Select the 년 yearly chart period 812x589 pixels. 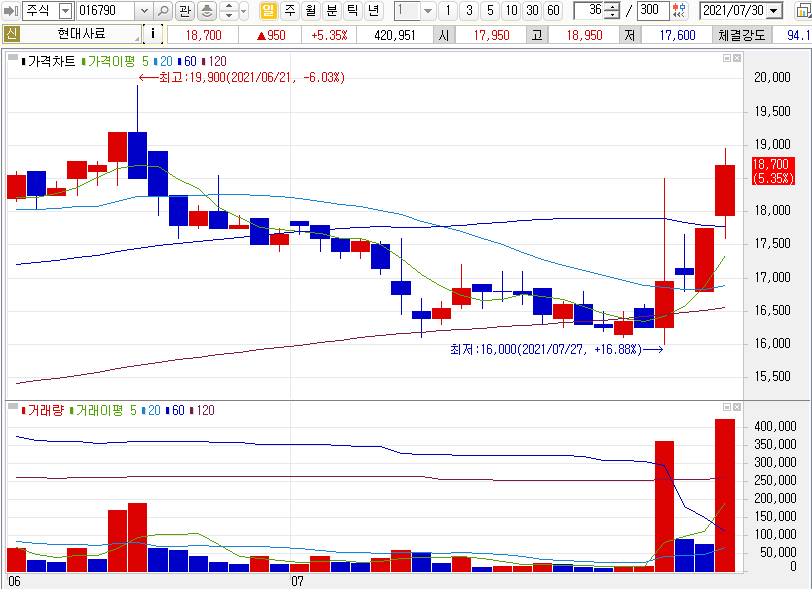[373, 10]
